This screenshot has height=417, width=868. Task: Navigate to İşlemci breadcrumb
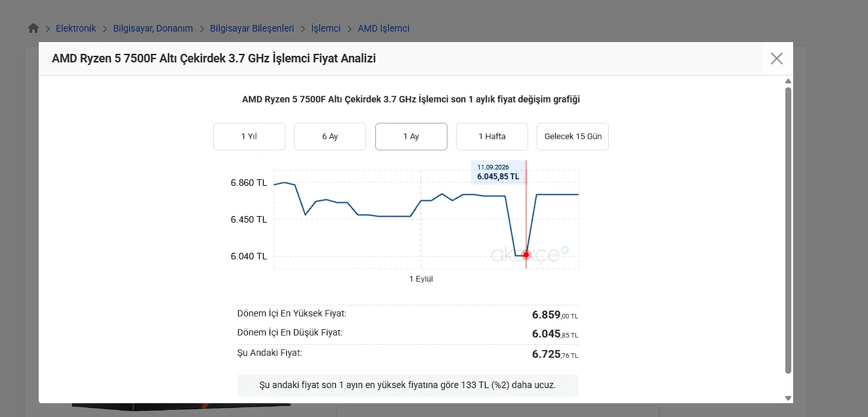[326, 28]
